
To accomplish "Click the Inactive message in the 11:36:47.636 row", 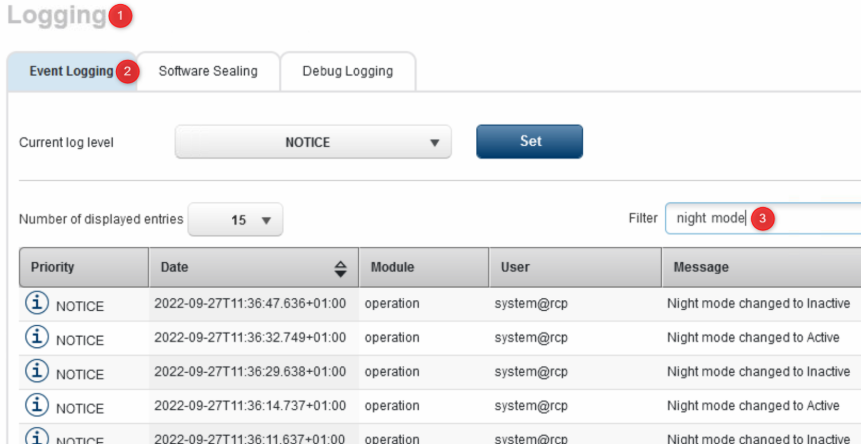I will (758, 304).
